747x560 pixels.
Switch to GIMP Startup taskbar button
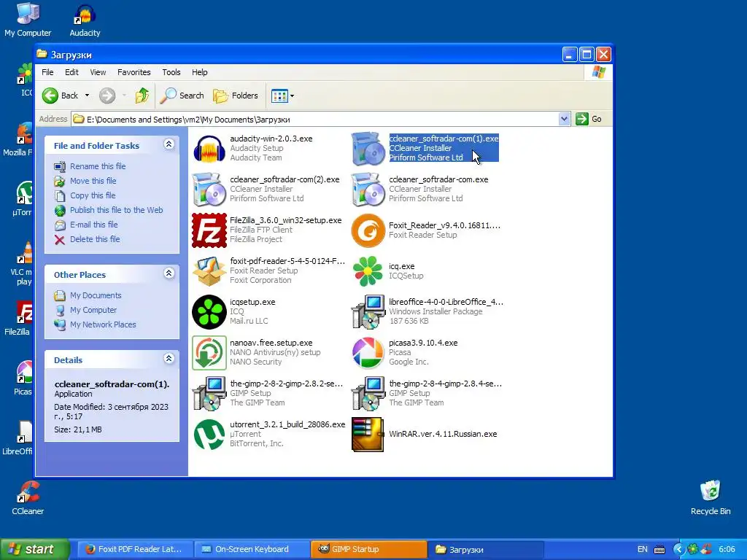click(x=369, y=549)
